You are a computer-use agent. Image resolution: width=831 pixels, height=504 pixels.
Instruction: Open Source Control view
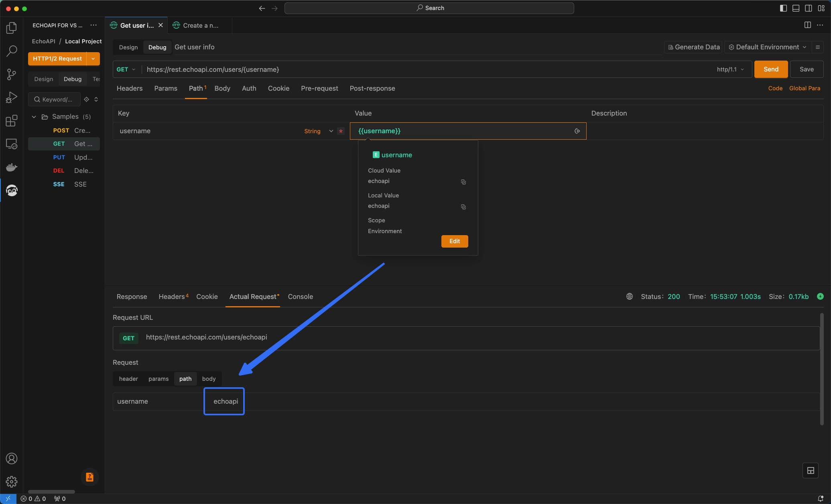coord(12,74)
